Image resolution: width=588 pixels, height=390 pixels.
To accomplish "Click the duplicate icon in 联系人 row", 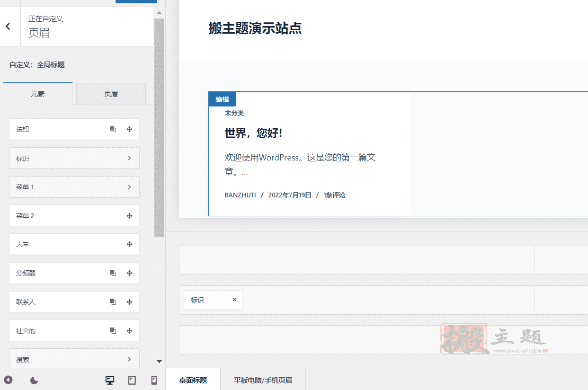I will 113,302.
